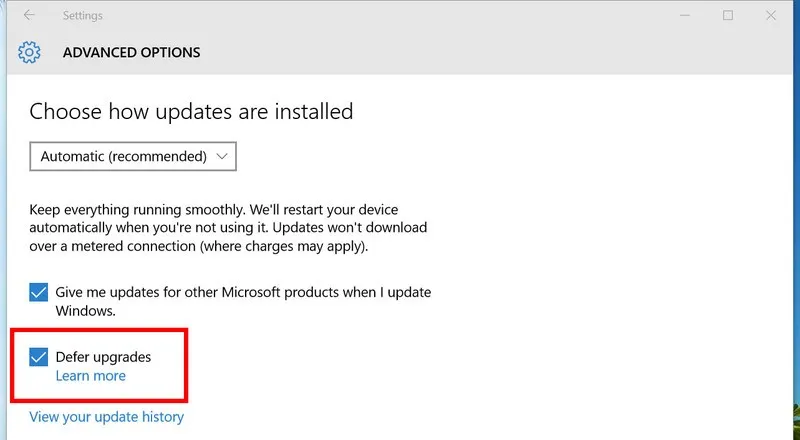Image resolution: width=800 pixels, height=440 pixels.
Task: Click the gray header bar beside ADVANCED OPTIONS
Action: [x=500, y=52]
